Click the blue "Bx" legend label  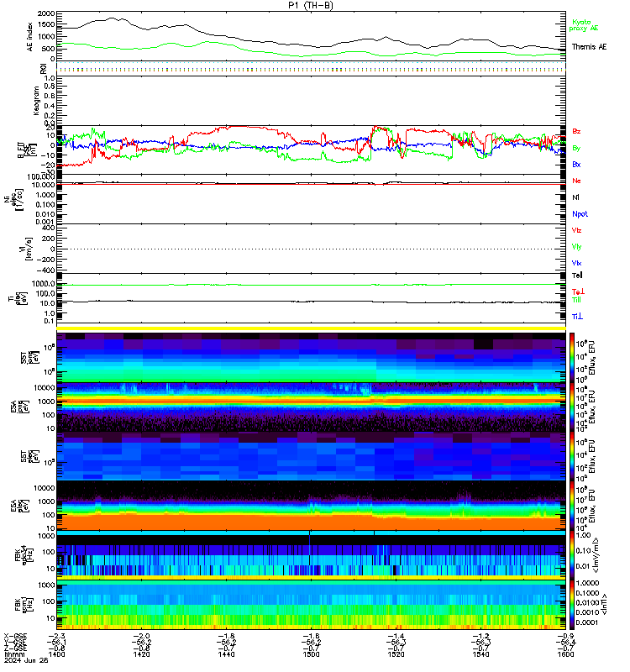coord(576,165)
